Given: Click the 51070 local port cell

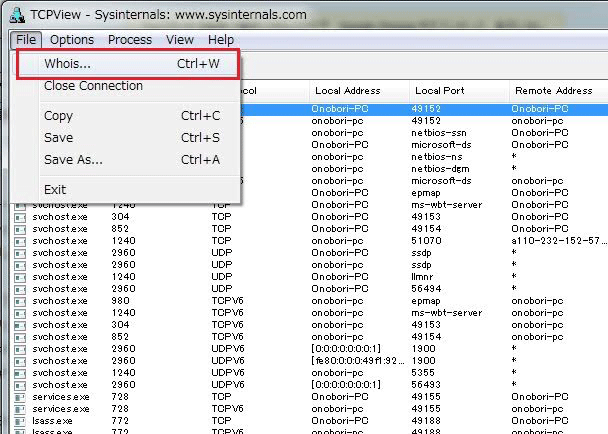Looking at the screenshot, I should (x=426, y=241).
